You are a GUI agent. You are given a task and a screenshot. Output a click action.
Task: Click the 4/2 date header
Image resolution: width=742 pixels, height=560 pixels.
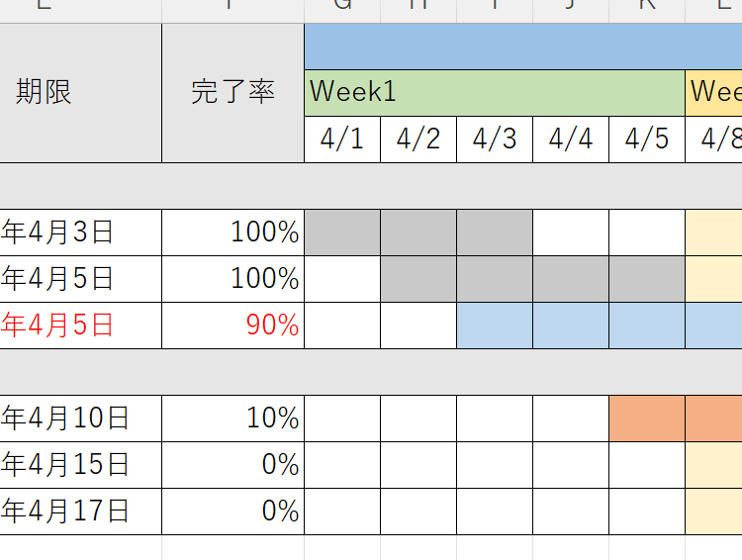point(418,140)
